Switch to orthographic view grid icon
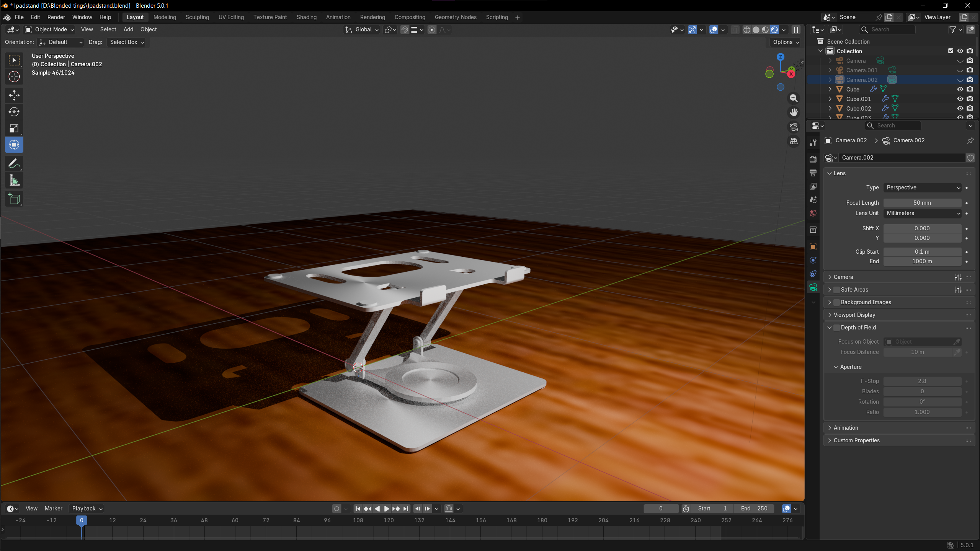Screen dimensions: 980x551 click(794, 141)
